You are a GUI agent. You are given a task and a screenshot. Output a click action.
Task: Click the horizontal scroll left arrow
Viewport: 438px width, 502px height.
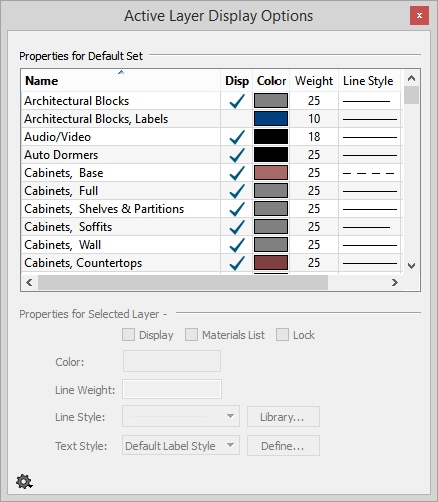[29, 282]
